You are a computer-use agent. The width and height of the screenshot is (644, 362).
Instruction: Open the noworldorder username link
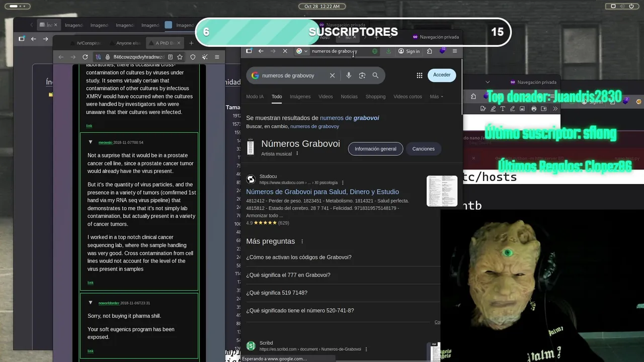coord(109,303)
